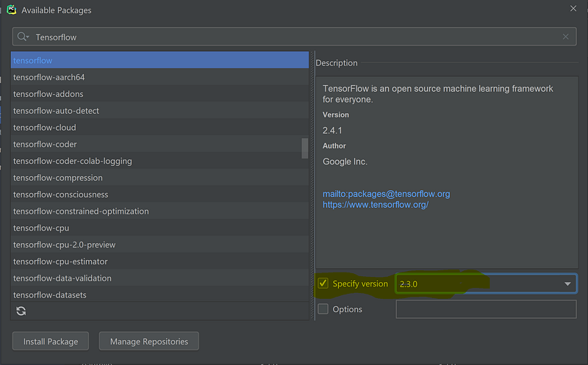Click the package list scrollbar thumb
588x365 pixels.
tap(305, 148)
